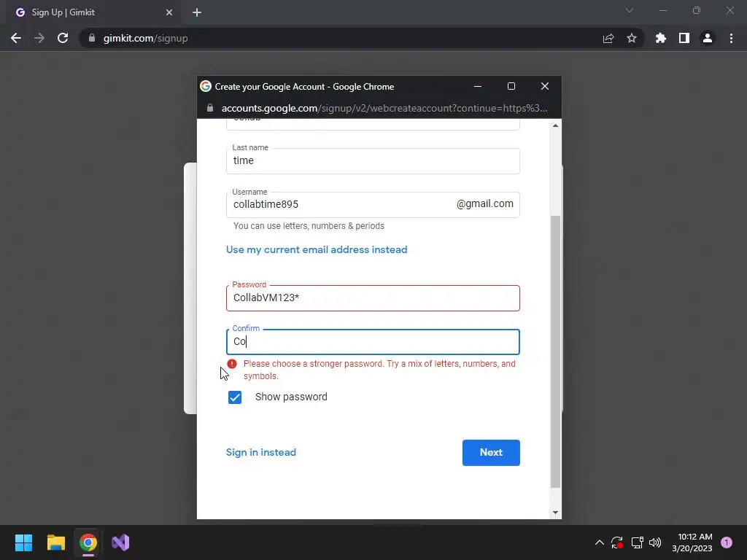The width and height of the screenshot is (747, 560).
Task: Click the 'You can use letters, numbers & periods' hint
Action: pyautogui.click(x=309, y=226)
